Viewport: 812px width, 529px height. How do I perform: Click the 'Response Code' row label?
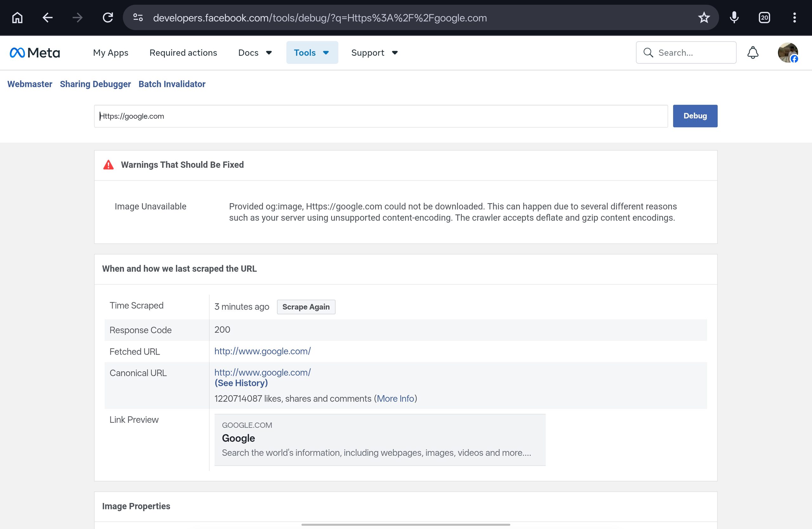(141, 330)
